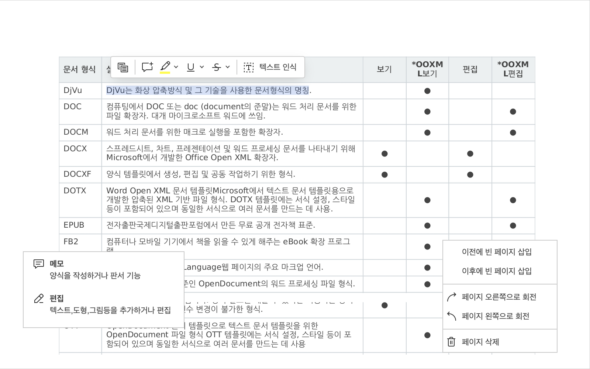This screenshot has width=590, height=369.
Task: Click the trash icon for 페이지 삭제
Action: click(x=451, y=342)
